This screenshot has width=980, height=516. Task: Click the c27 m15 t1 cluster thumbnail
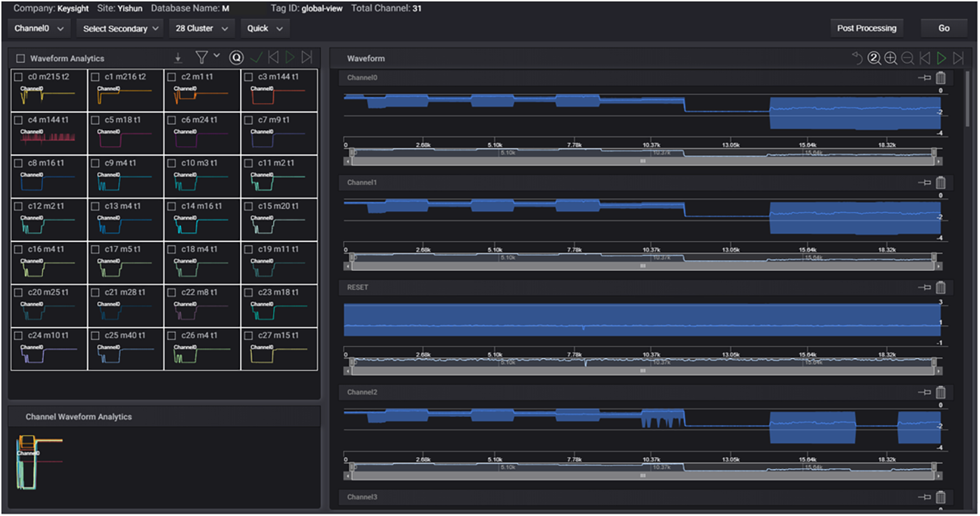click(x=279, y=351)
